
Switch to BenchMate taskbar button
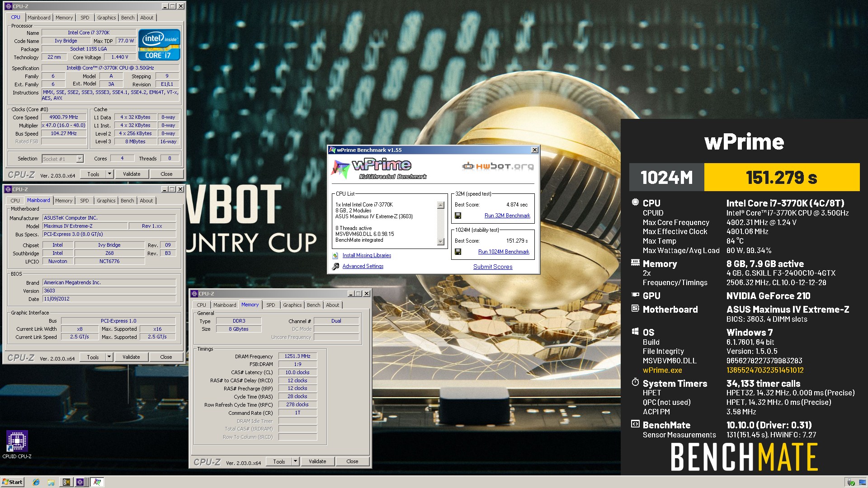coord(66,482)
